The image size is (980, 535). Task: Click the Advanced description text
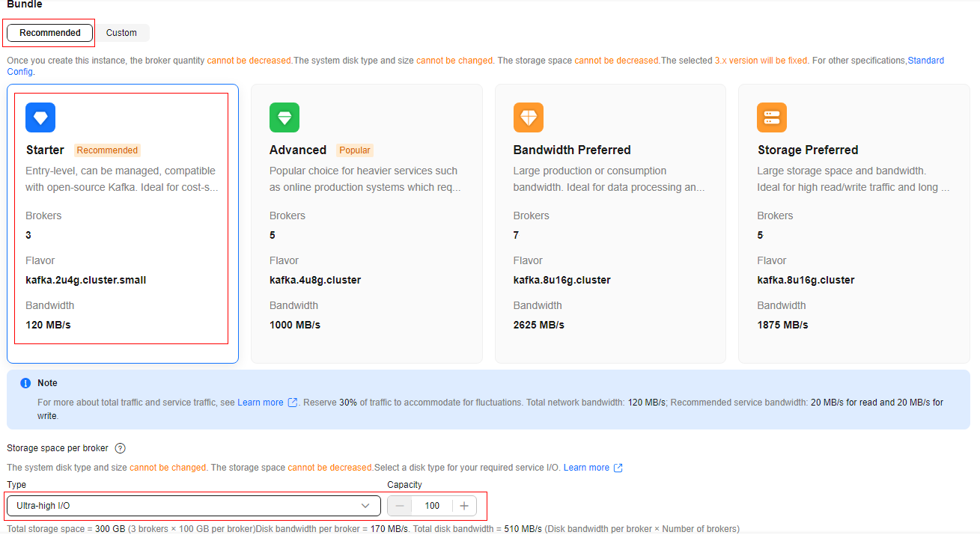[365, 179]
